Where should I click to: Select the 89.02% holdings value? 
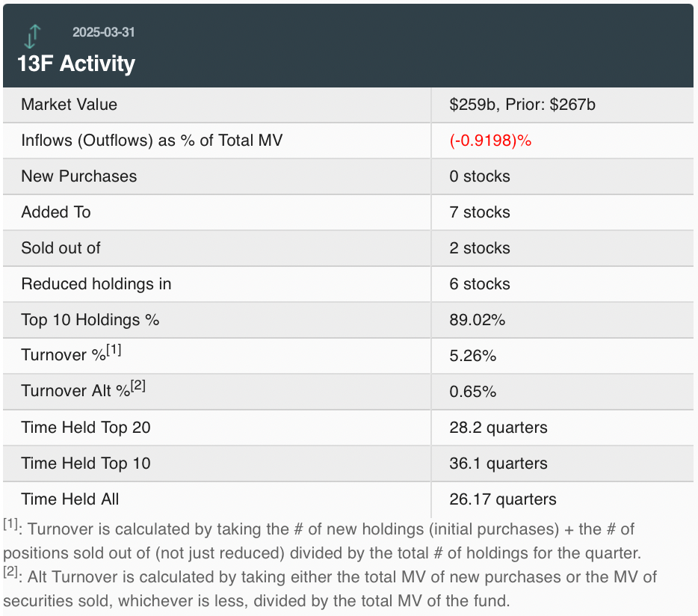(x=477, y=320)
